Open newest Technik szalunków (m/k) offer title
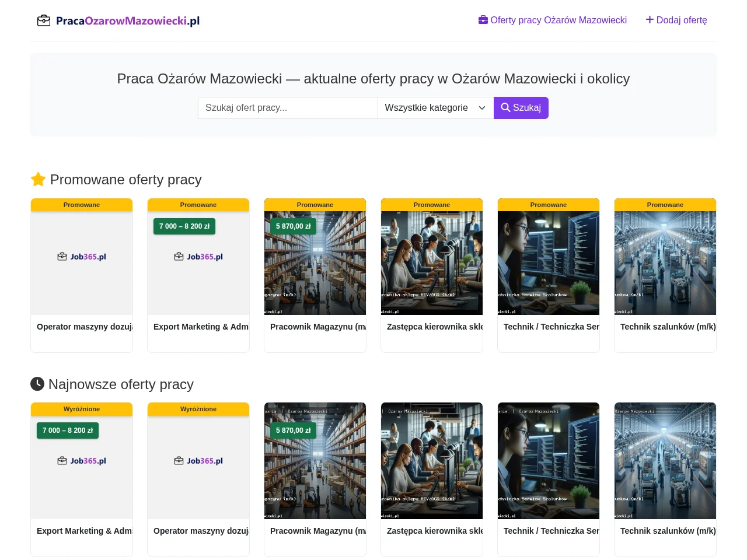Screen dimensions: 747x560 [x=668, y=531]
